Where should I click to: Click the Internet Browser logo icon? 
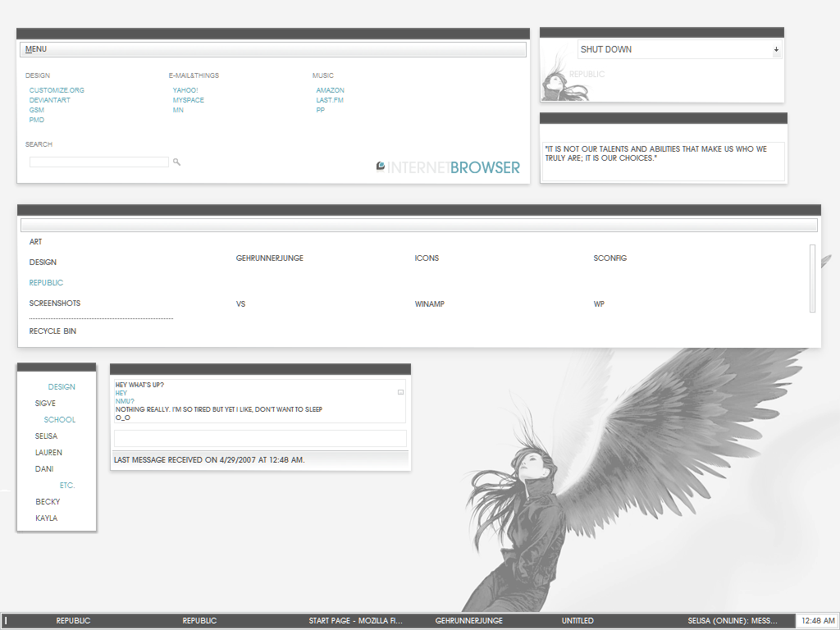pyautogui.click(x=381, y=167)
